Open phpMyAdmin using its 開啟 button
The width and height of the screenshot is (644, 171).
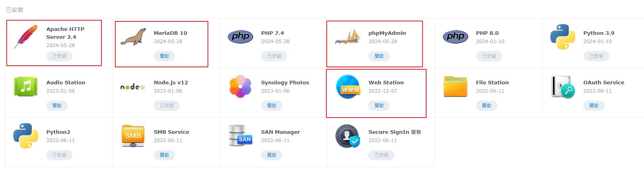coord(379,56)
